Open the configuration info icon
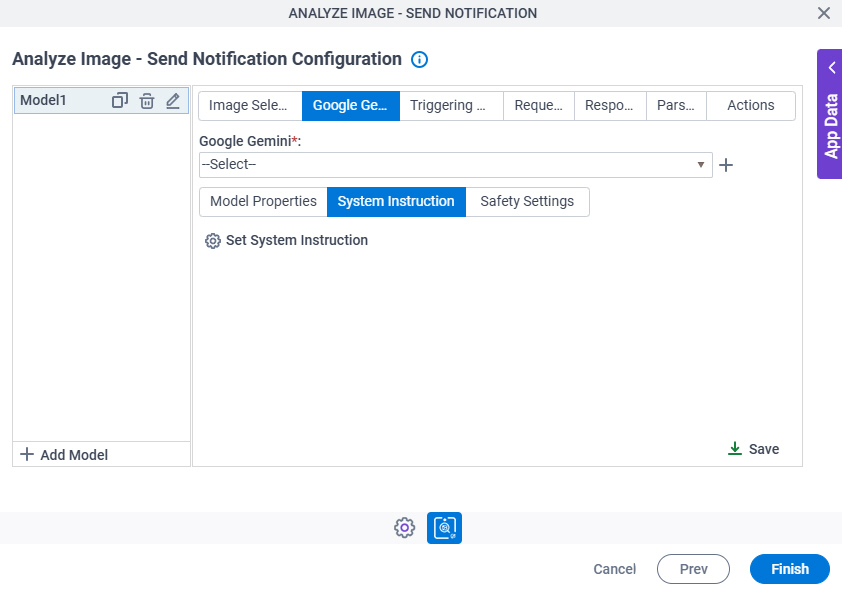842x592 pixels. coord(419,60)
